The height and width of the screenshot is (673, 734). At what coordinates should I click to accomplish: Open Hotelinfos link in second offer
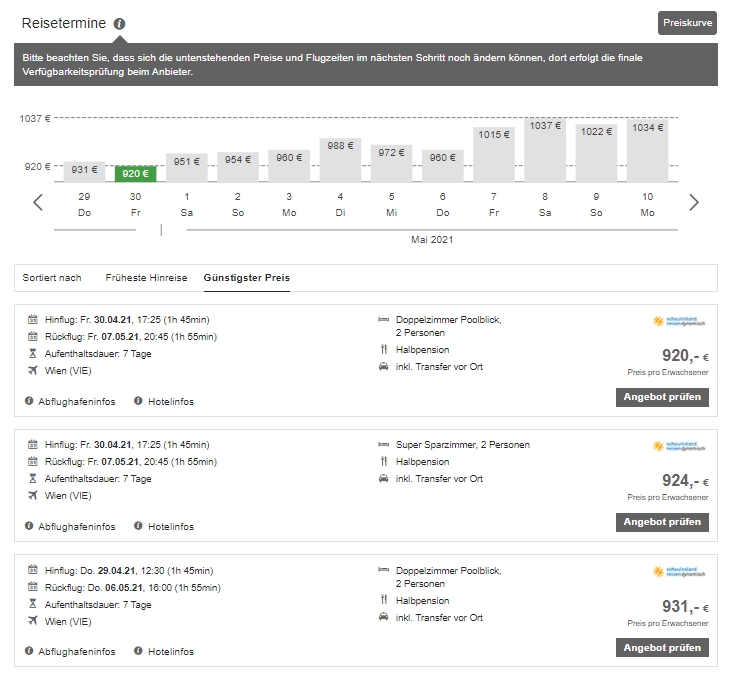point(170,526)
